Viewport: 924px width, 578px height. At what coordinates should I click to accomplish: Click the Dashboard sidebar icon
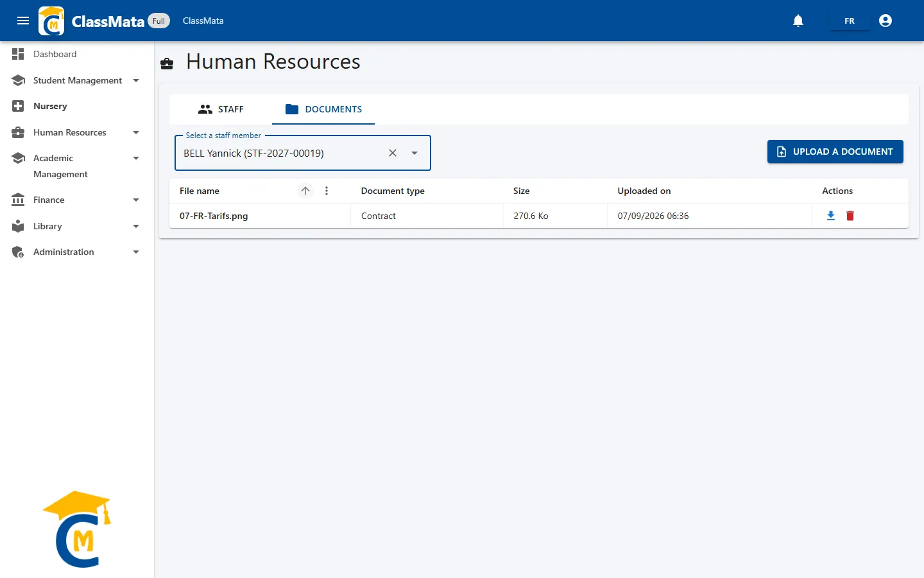click(18, 54)
